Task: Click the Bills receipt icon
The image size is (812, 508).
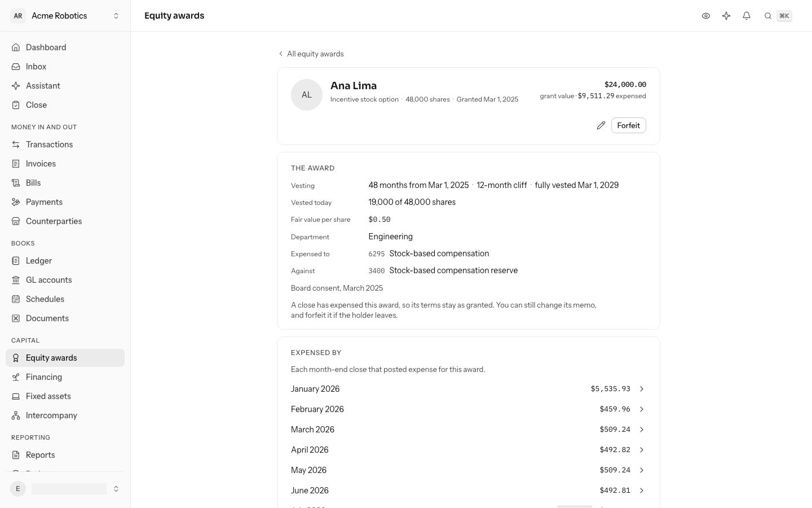Action: (16, 183)
